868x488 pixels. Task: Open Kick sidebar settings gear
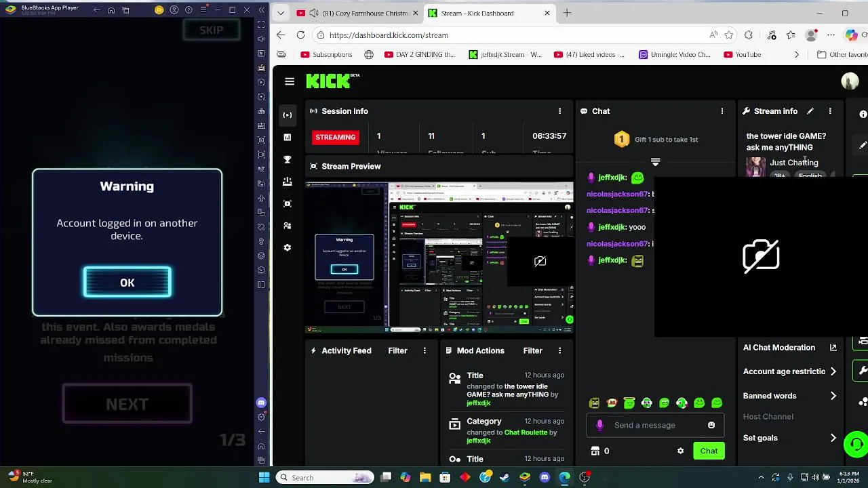288,247
